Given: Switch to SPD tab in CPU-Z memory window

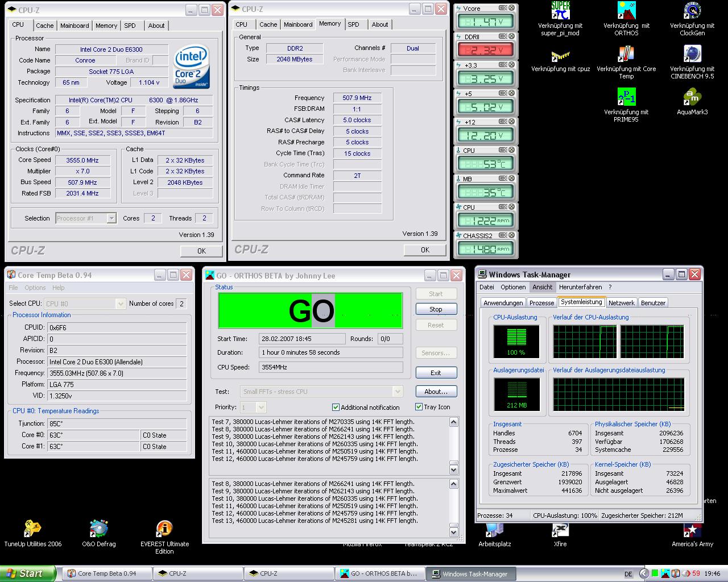Looking at the screenshot, I should coord(353,24).
